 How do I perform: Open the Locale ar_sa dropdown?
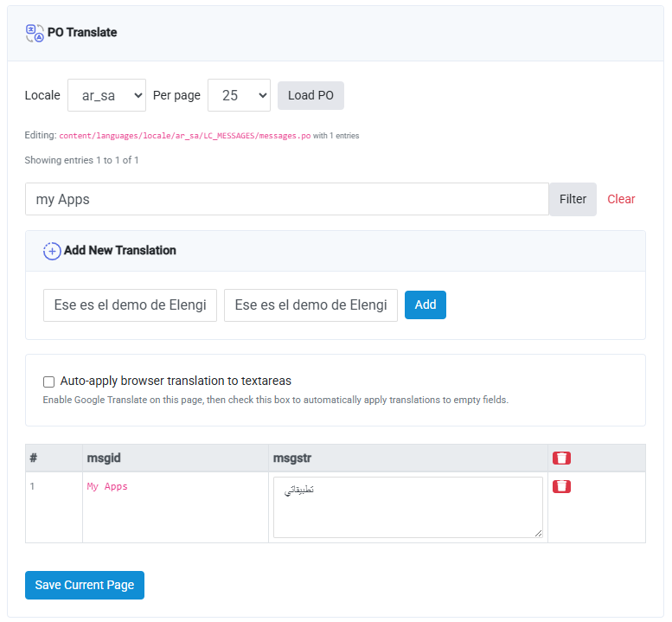[106, 95]
